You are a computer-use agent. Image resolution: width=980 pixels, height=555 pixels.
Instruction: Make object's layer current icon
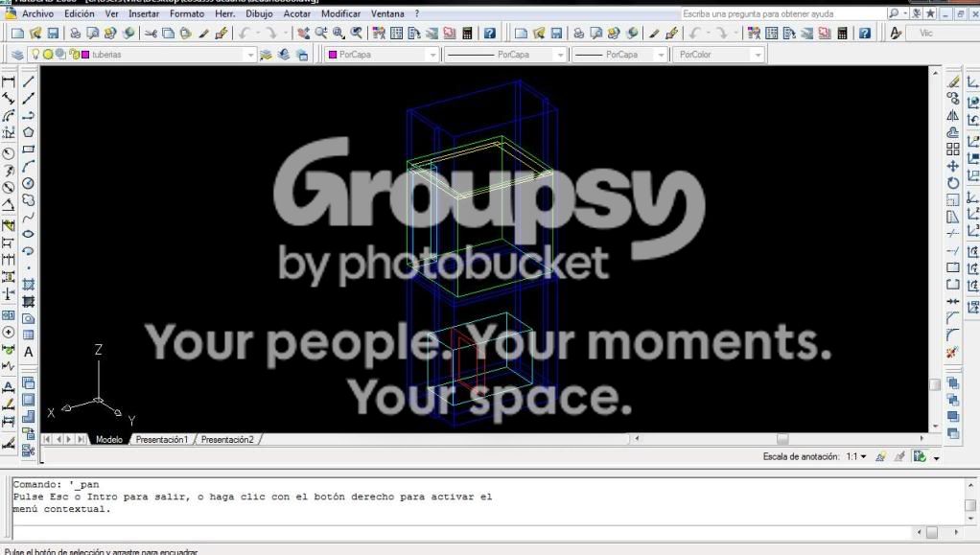pyautogui.click(x=267, y=55)
